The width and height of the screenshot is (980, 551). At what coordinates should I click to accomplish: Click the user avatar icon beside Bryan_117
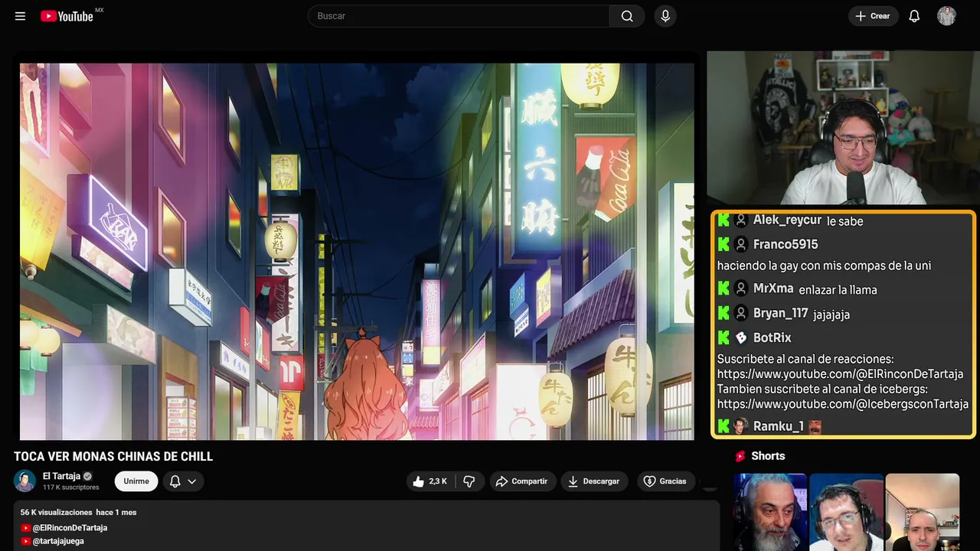tap(741, 313)
